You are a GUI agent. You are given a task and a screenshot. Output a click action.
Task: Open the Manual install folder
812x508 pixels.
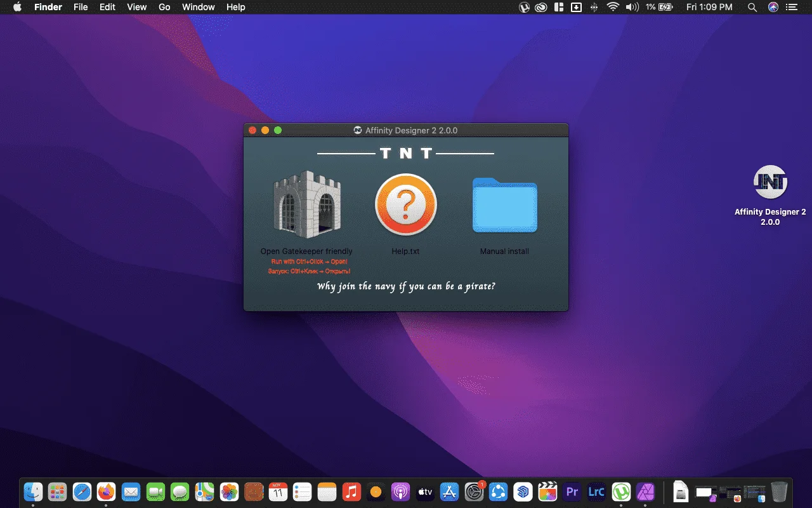[505, 205]
